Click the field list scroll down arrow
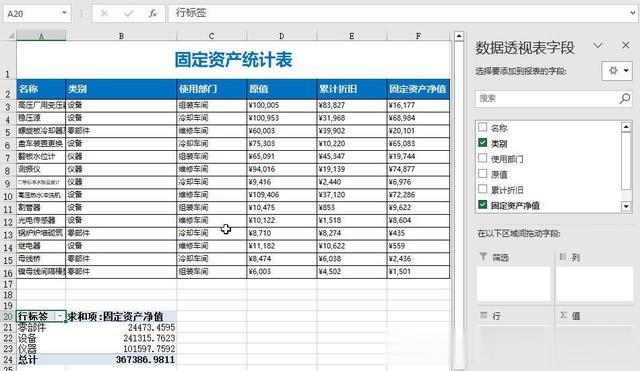 pos(626,206)
